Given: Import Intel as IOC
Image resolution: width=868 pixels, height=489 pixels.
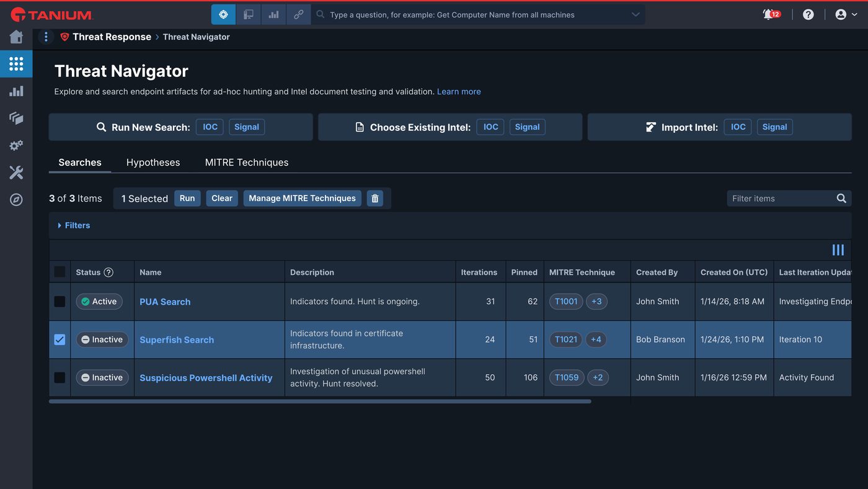Looking at the screenshot, I should pyautogui.click(x=738, y=127).
